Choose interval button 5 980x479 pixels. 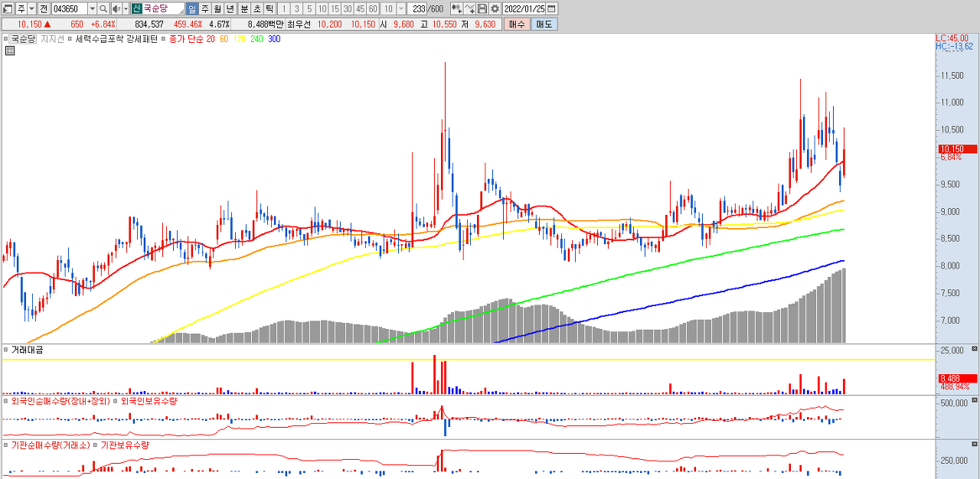coord(309,8)
